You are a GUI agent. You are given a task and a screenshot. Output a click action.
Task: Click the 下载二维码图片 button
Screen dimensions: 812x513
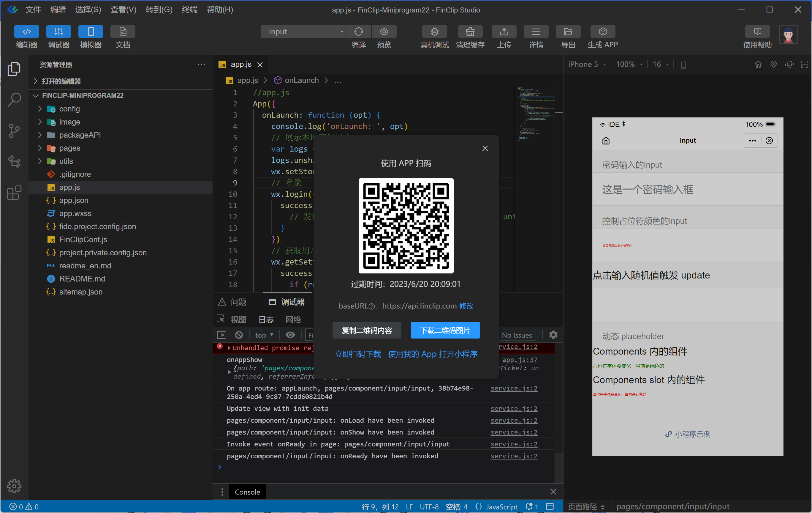click(x=445, y=330)
